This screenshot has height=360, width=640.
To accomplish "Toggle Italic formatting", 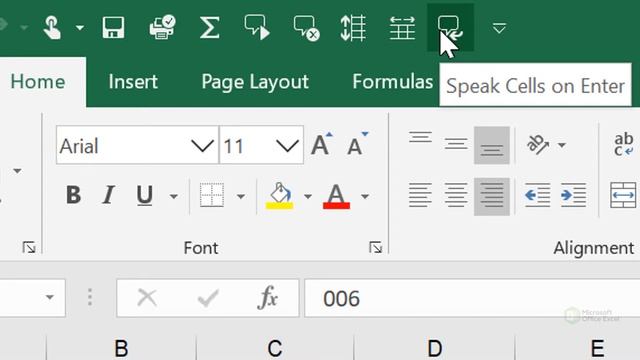I will [109, 195].
